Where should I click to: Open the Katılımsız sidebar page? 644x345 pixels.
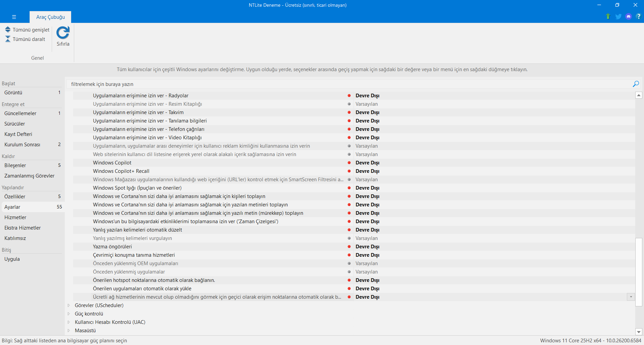32,238
